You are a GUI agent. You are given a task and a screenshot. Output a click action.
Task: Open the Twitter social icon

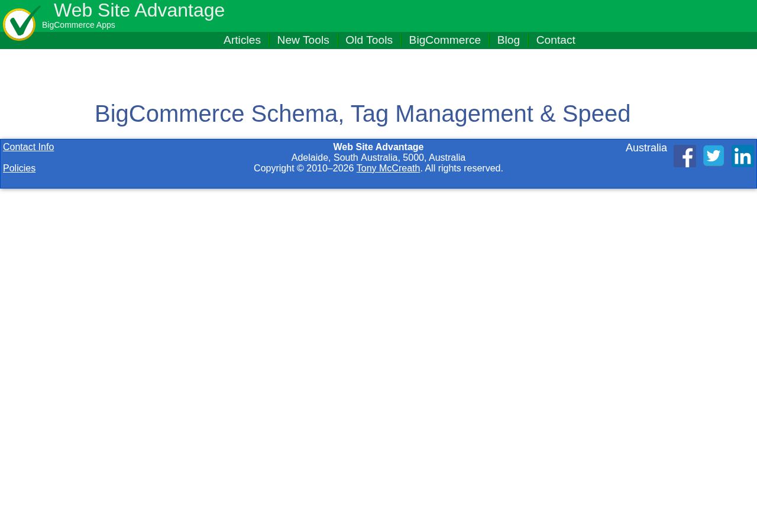point(714,155)
